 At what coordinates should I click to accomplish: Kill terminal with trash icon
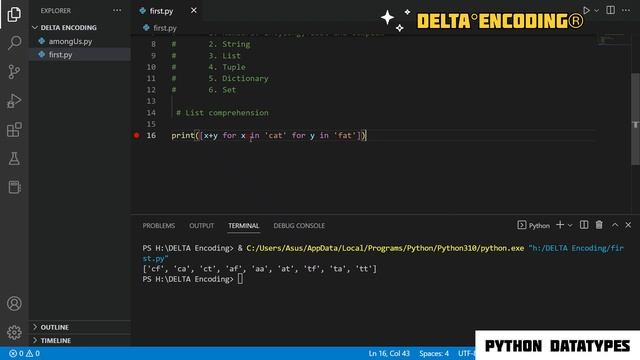pos(599,225)
